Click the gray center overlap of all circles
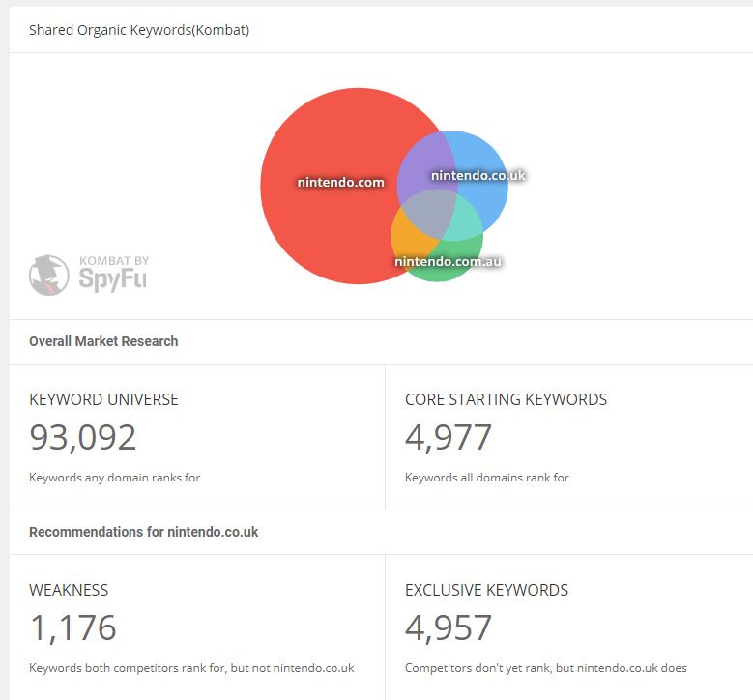Screen dimensions: 753x700 432,213
